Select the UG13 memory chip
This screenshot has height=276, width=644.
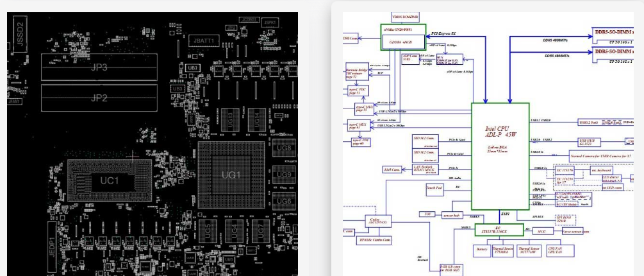230,119
